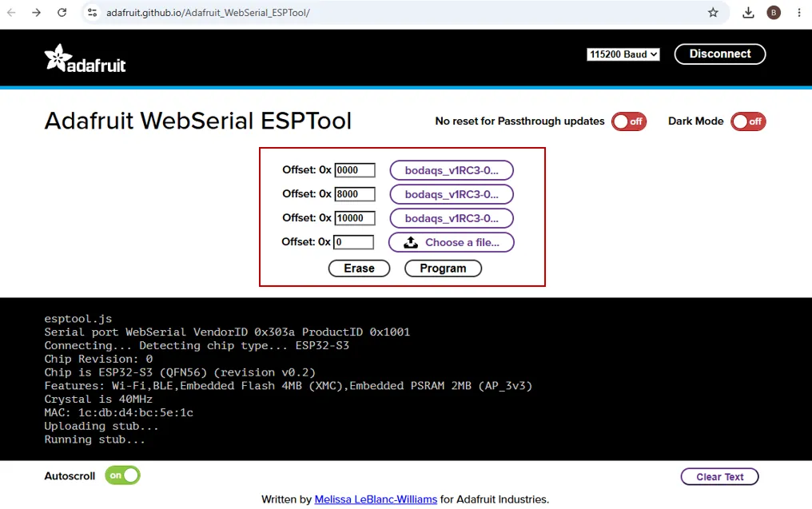
Task: View site information icon in address bar
Action: pos(92,13)
